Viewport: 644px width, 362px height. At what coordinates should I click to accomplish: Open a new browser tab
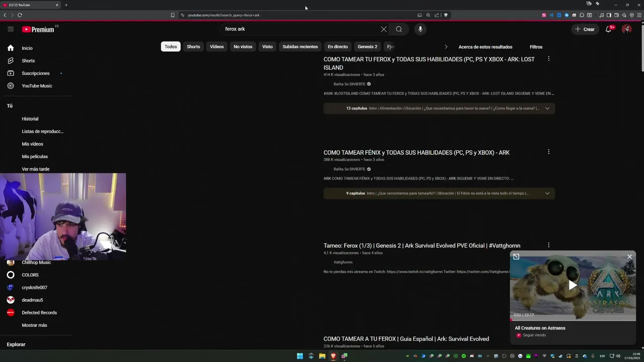[x=66, y=5]
